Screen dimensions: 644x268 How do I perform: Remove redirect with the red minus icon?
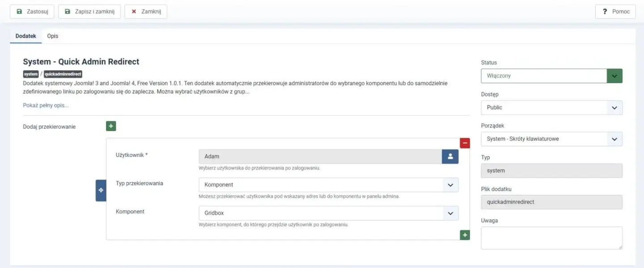[465, 143]
